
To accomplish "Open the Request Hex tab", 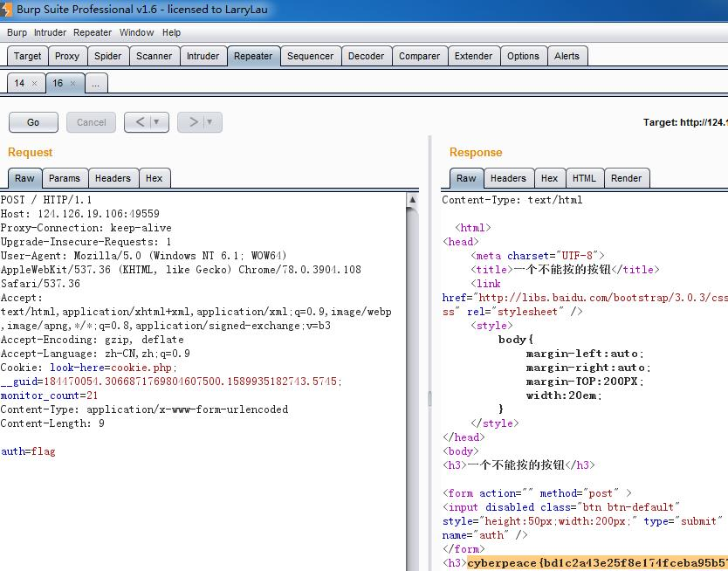I will pos(155,178).
